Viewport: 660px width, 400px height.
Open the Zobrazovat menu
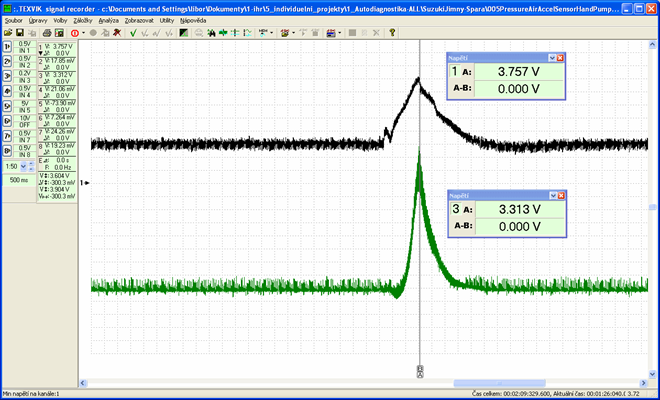pos(139,20)
